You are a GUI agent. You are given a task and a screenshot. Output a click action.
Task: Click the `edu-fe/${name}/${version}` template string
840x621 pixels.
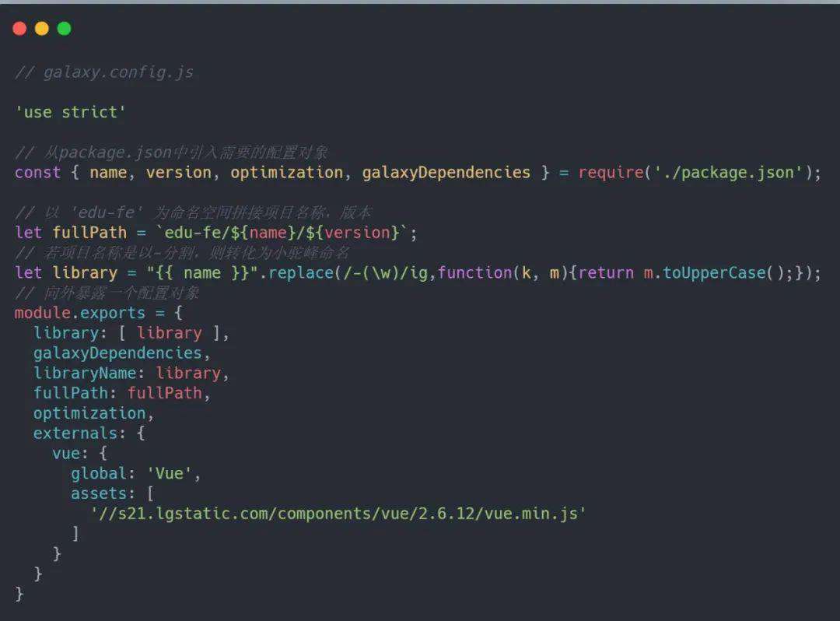[282, 233]
